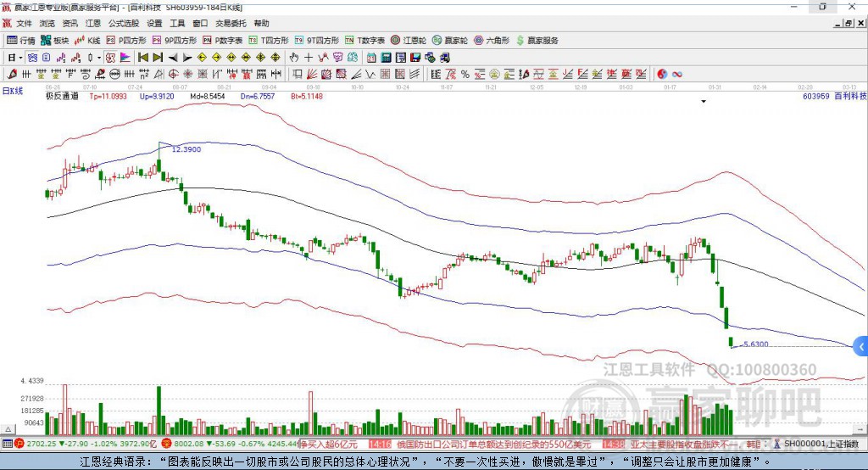Screen dimensions: 868x470
Task: Click the Dn=6.7557 indicator value
Action: click(258, 96)
